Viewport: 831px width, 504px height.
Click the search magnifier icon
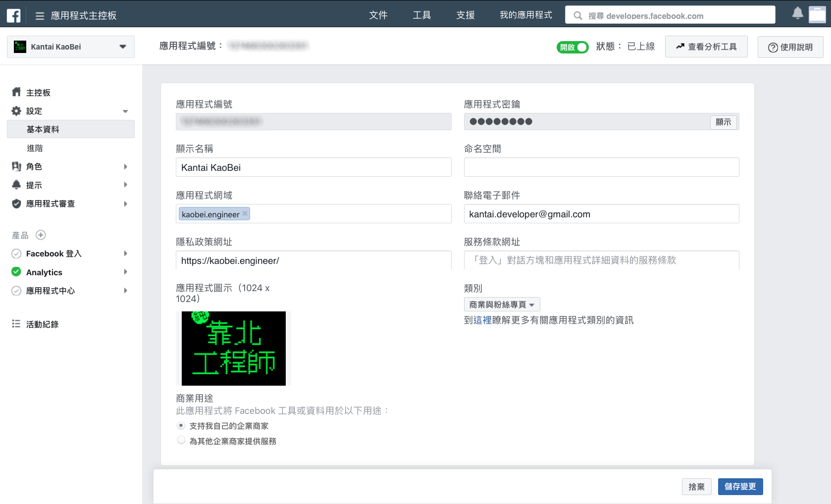[x=577, y=16]
